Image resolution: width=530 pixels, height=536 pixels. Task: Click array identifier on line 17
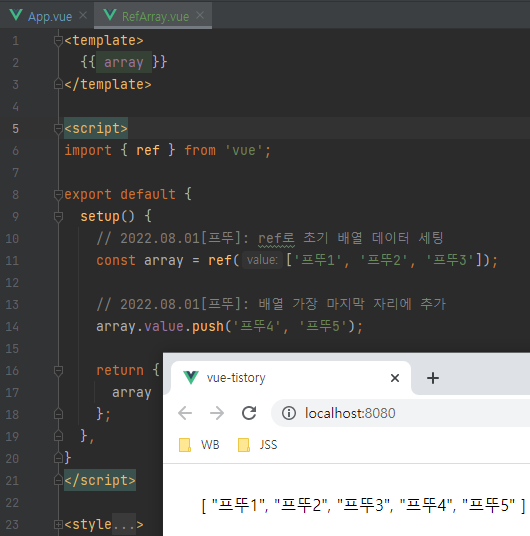(x=132, y=392)
